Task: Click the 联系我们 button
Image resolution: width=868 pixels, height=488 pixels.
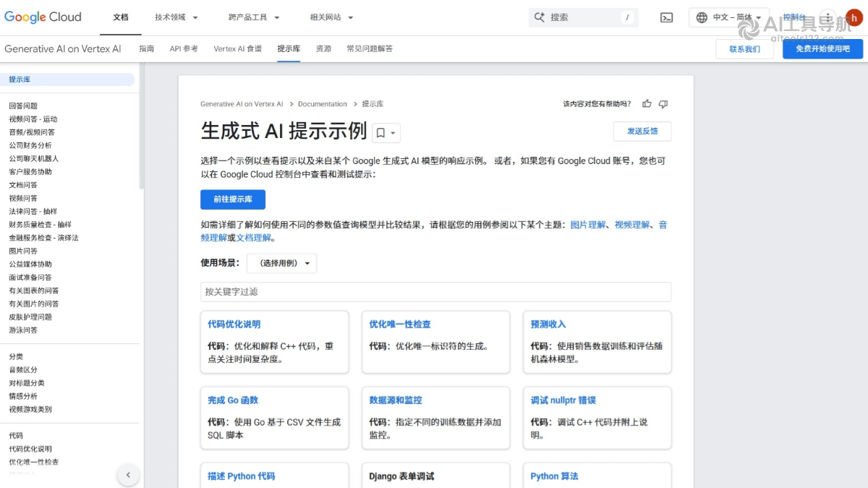Action: [745, 49]
